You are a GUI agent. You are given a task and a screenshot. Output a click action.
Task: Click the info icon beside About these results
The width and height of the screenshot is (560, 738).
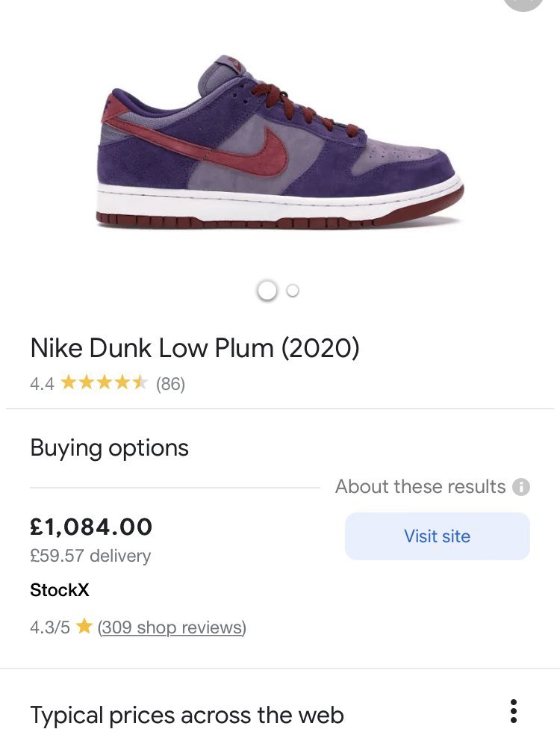(520, 487)
